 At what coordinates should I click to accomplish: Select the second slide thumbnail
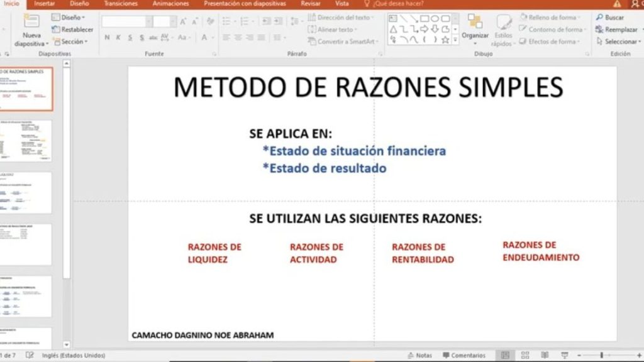26,141
